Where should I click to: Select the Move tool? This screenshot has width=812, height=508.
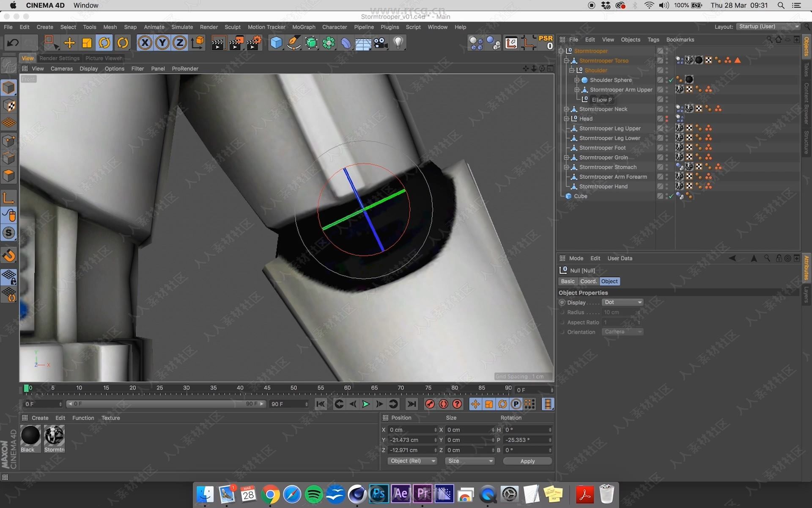coord(69,43)
